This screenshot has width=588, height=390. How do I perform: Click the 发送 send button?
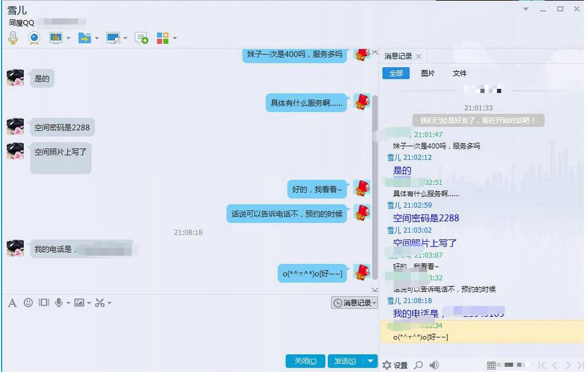tap(344, 361)
